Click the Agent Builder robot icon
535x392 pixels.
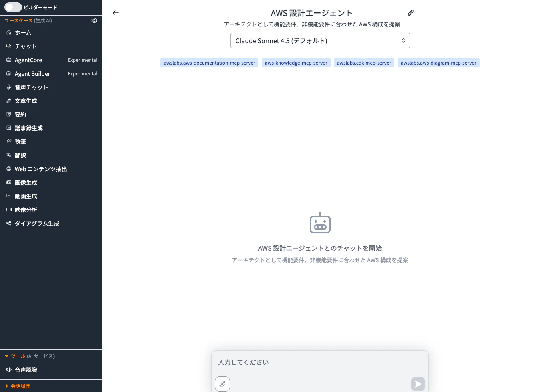point(9,73)
